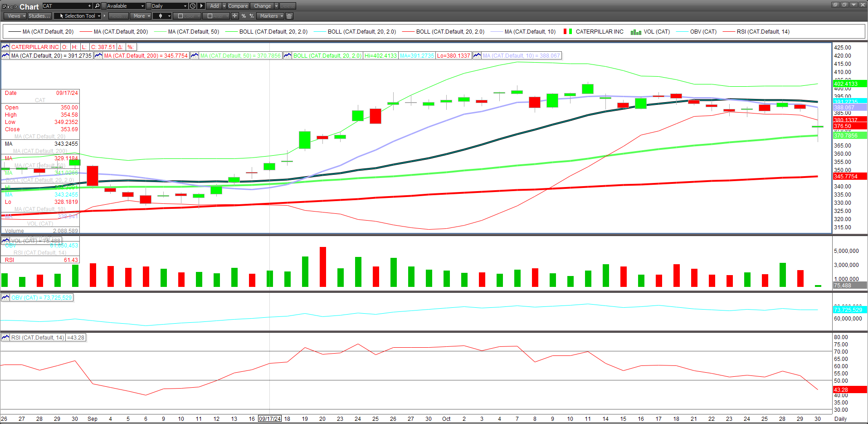Click red MA 200 price label 345.7754
This screenshot has width=868, height=424.
(849, 176)
